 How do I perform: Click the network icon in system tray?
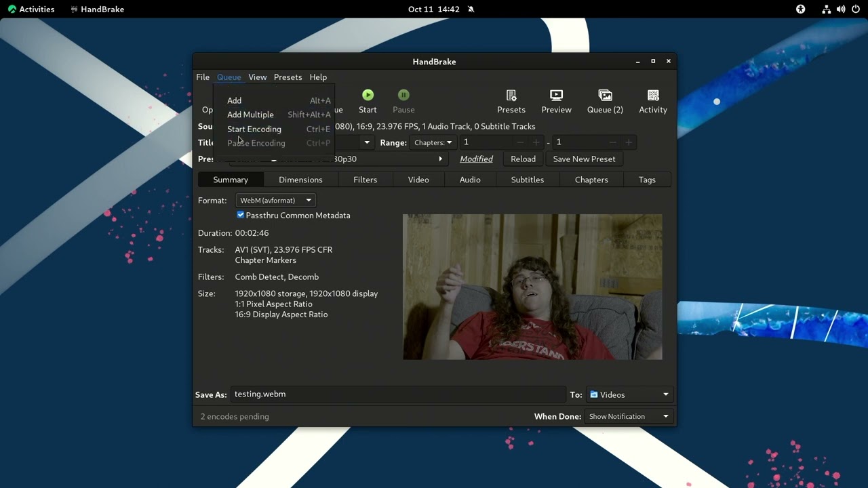click(x=826, y=9)
